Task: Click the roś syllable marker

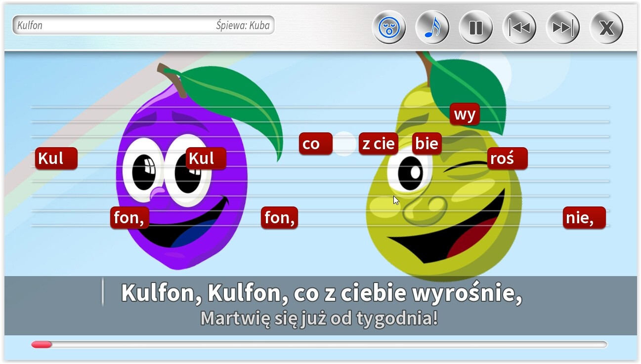Action: tap(507, 158)
